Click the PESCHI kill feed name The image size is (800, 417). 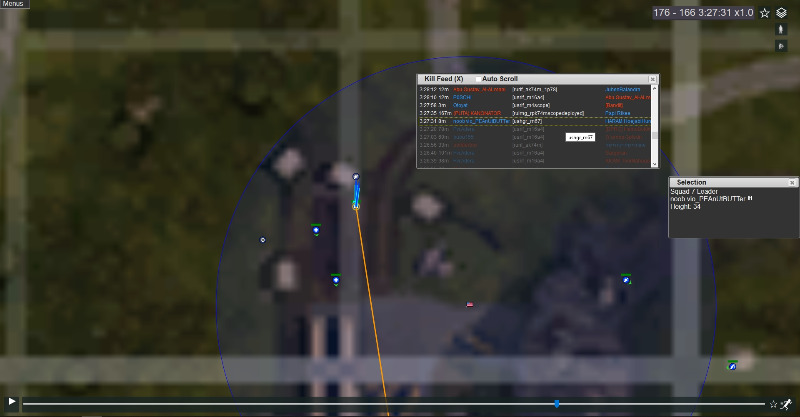click(x=462, y=97)
